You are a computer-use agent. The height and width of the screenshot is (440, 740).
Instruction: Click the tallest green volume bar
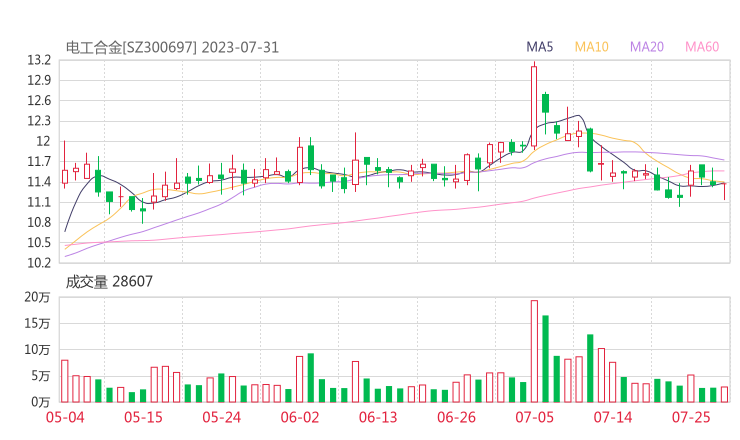coord(546,359)
